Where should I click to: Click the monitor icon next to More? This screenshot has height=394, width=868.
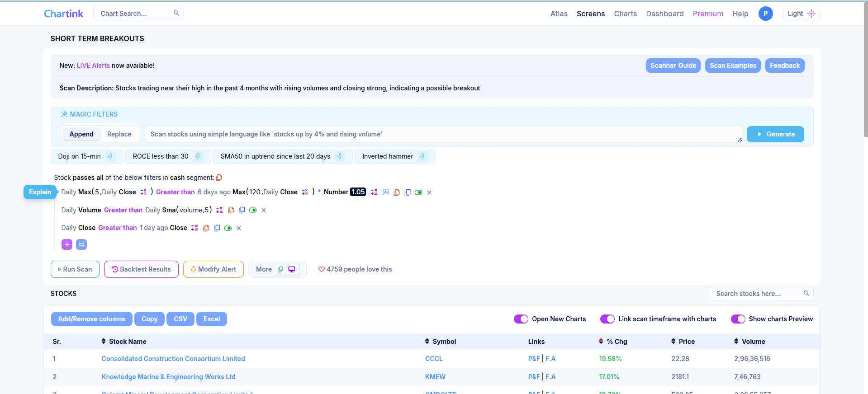[x=292, y=269]
